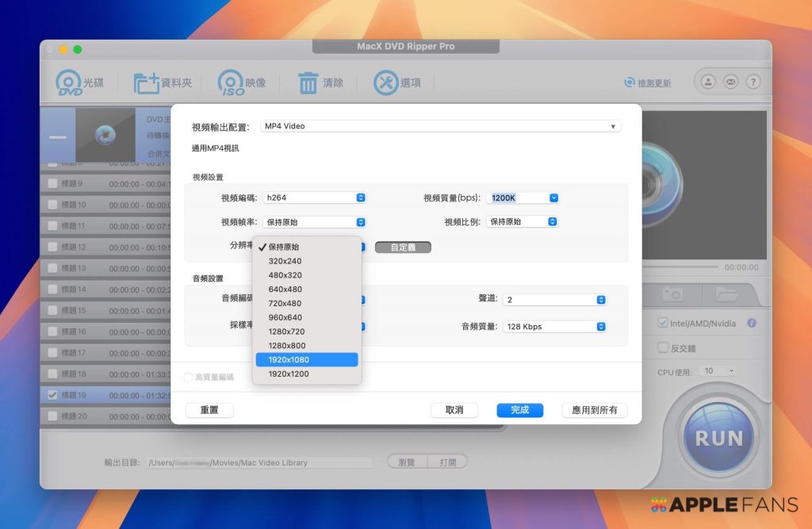
Task: Toggle the Intel/AMD/Nvidia hardware checkbox
Action: pyautogui.click(x=662, y=323)
